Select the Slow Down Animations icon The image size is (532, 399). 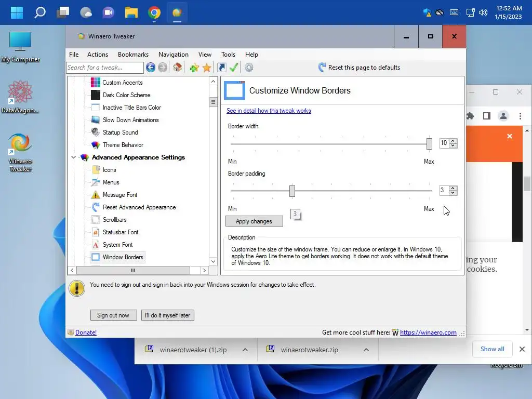point(96,120)
